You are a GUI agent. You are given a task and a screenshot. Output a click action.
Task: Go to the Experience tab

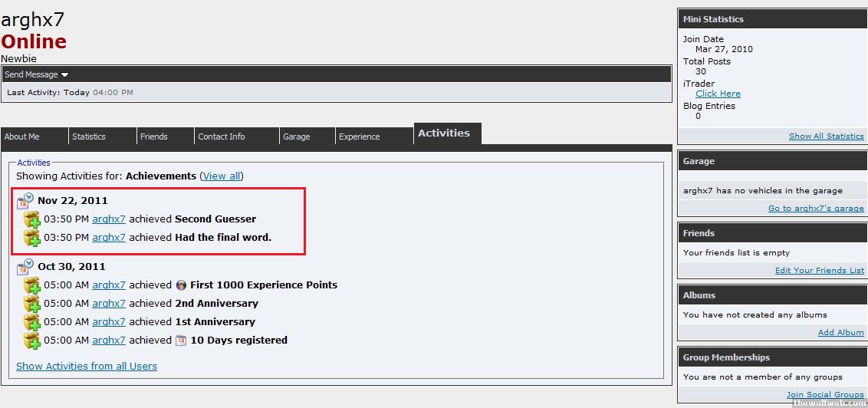pyautogui.click(x=359, y=137)
